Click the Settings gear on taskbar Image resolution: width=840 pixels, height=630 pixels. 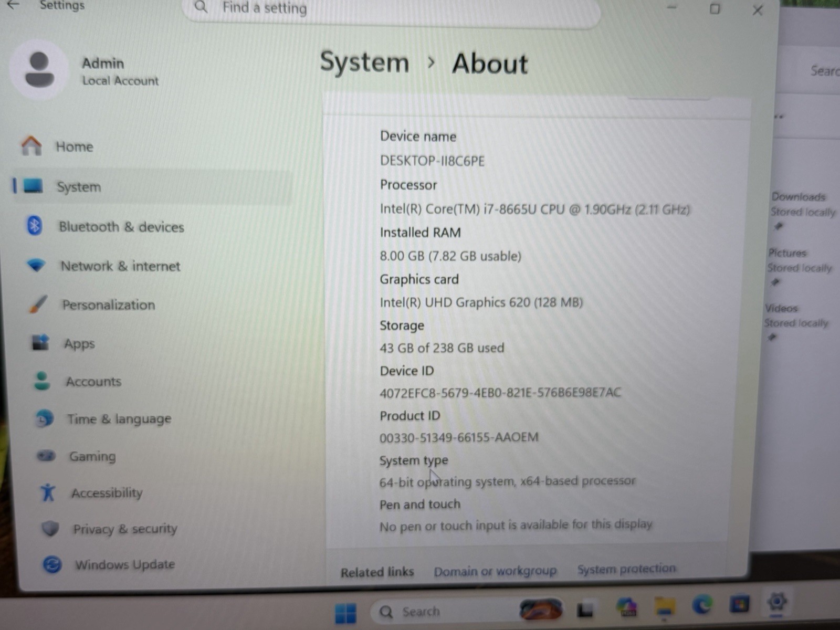[777, 602]
